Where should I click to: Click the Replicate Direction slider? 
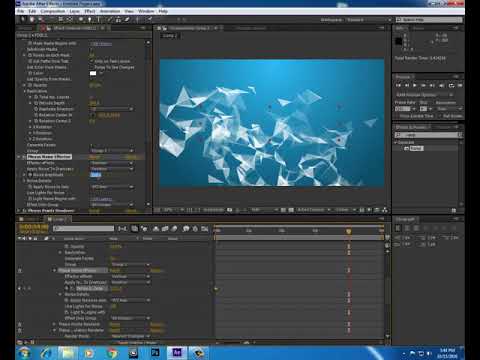[111, 109]
